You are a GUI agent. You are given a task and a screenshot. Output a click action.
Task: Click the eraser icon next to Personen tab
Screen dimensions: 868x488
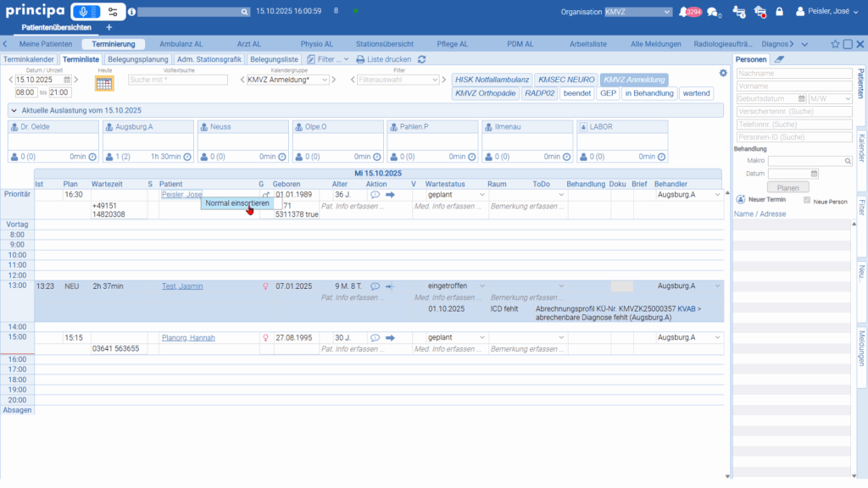[x=780, y=59]
